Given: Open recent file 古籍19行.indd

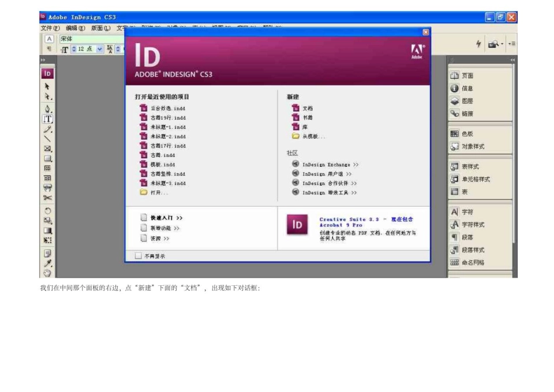Looking at the screenshot, I should point(163,117).
